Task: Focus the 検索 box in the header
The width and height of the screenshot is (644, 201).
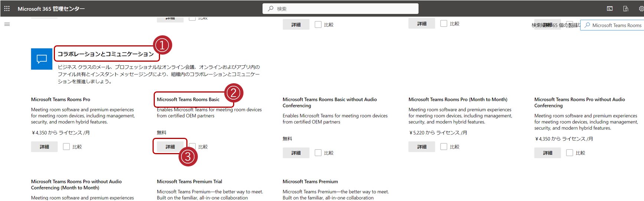Action: coord(340,9)
